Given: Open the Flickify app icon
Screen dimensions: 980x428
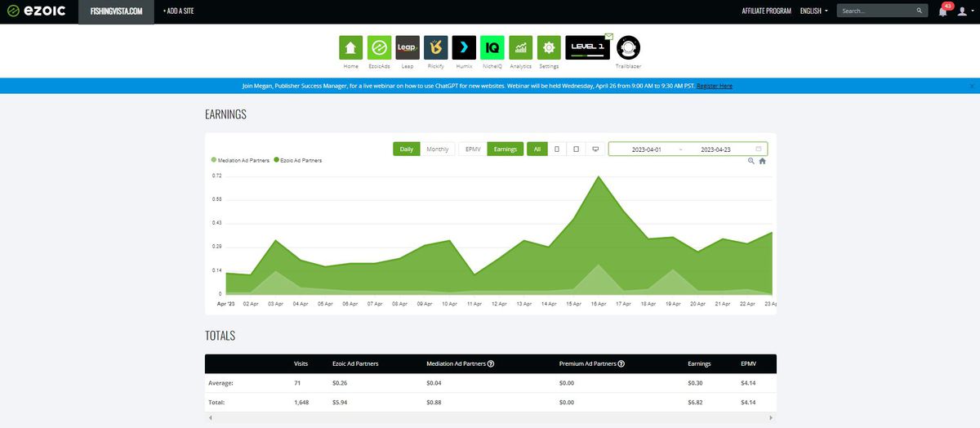Looking at the screenshot, I should coord(435,47).
